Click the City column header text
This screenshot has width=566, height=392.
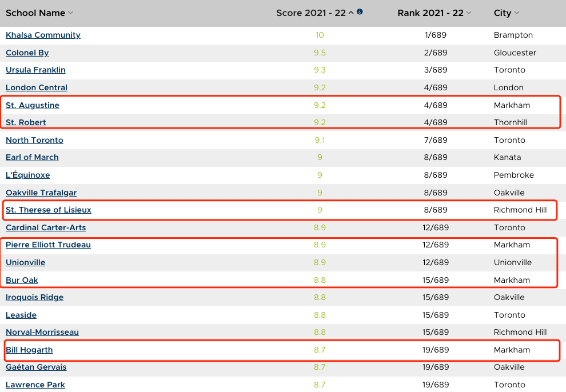(503, 13)
